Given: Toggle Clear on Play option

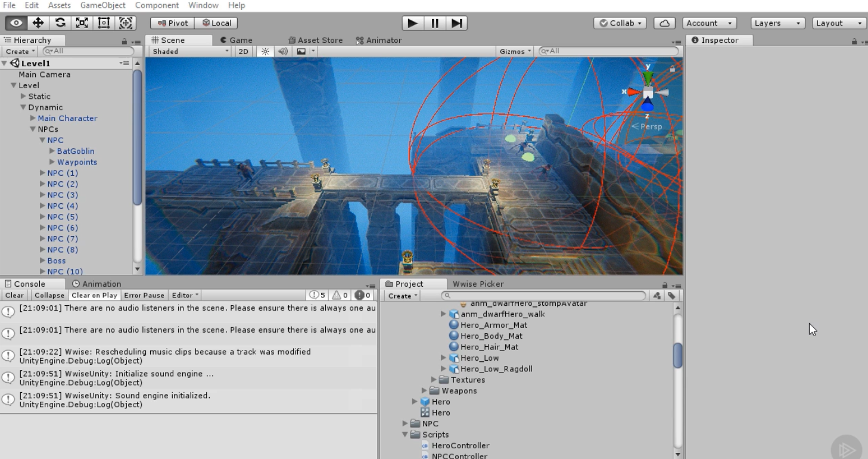Looking at the screenshot, I should pos(95,296).
